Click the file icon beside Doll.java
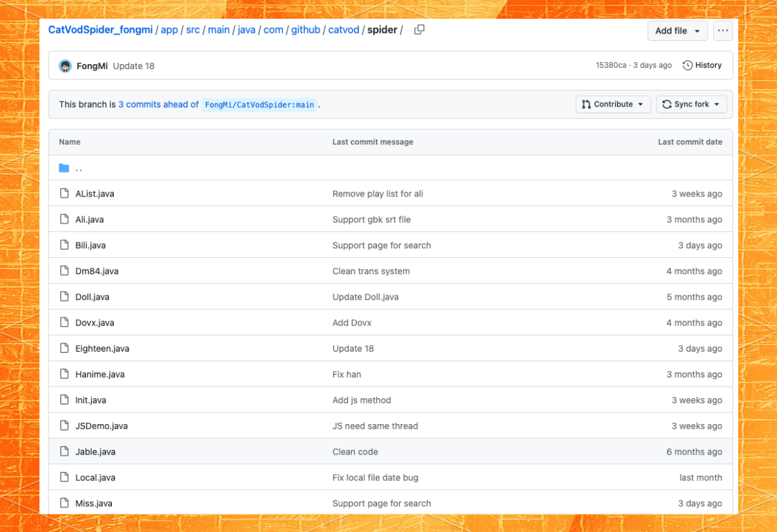 tap(64, 297)
